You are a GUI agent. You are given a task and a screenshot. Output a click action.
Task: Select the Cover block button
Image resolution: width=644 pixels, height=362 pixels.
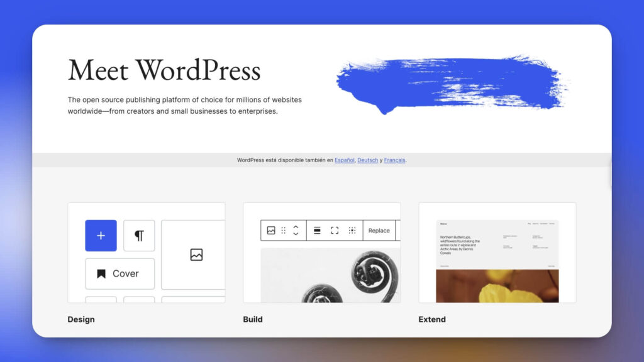119,273
